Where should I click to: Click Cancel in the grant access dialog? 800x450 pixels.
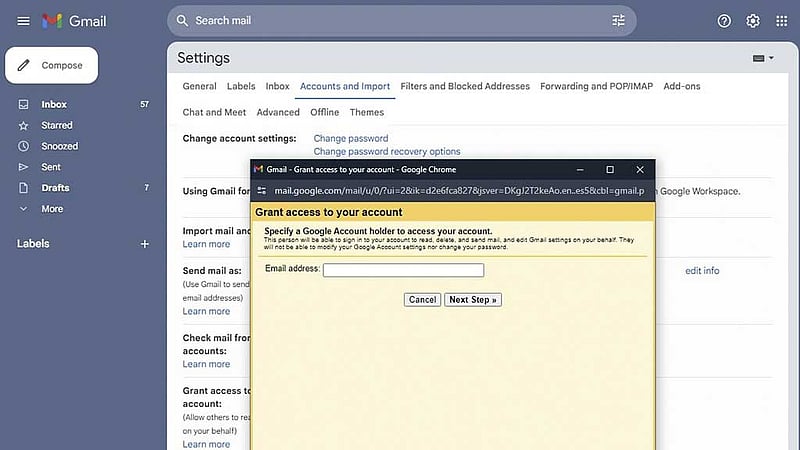point(422,299)
